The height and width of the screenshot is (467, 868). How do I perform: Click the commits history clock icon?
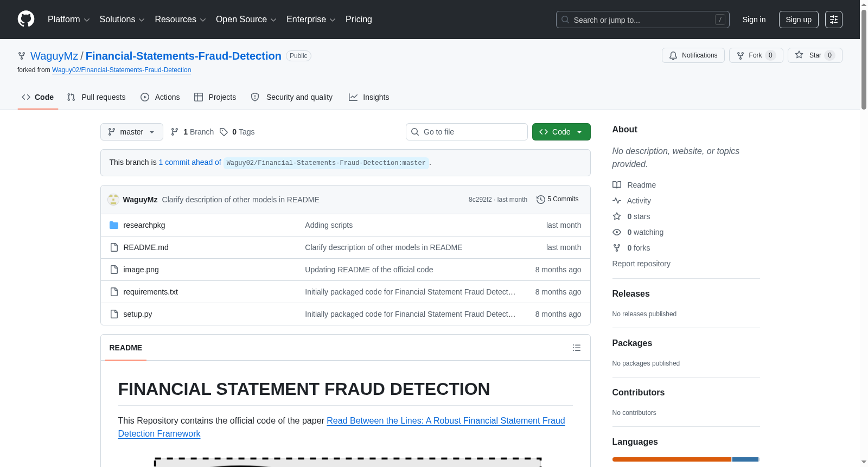pyautogui.click(x=540, y=200)
